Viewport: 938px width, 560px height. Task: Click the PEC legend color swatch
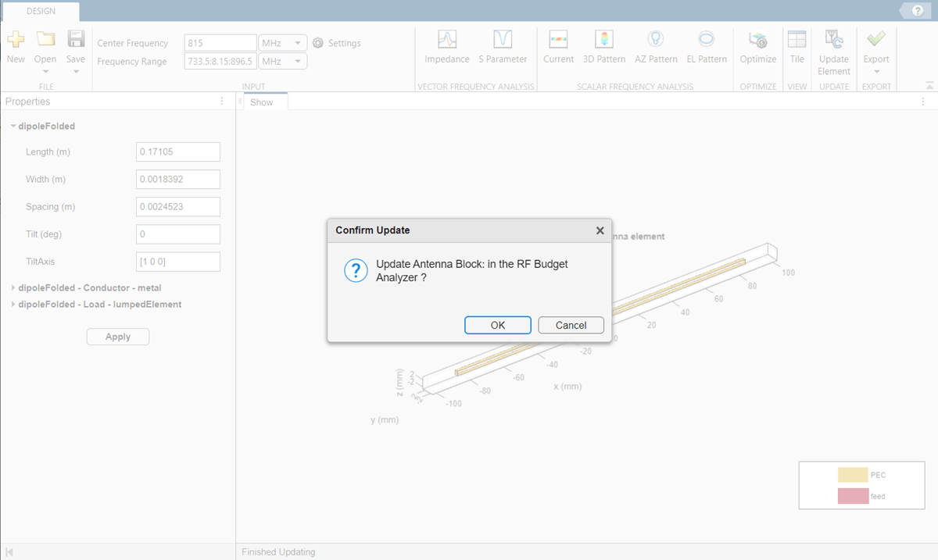point(853,475)
